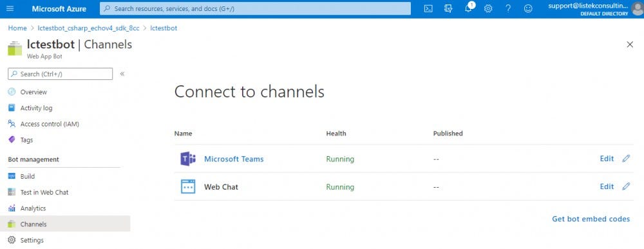Click the Name column header

click(x=183, y=134)
